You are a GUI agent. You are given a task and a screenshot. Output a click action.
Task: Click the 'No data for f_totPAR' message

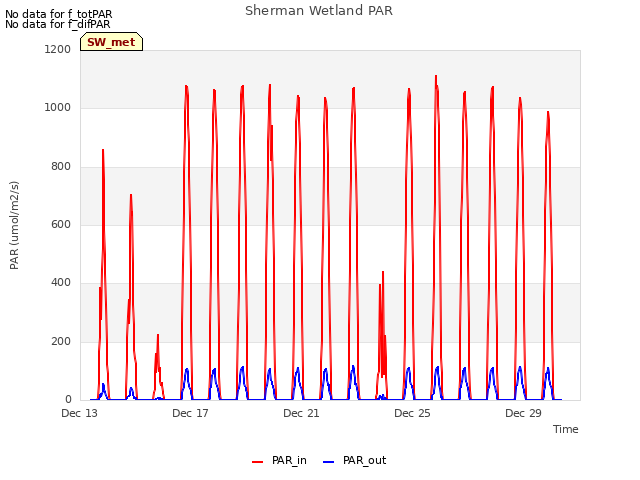pyautogui.click(x=58, y=14)
